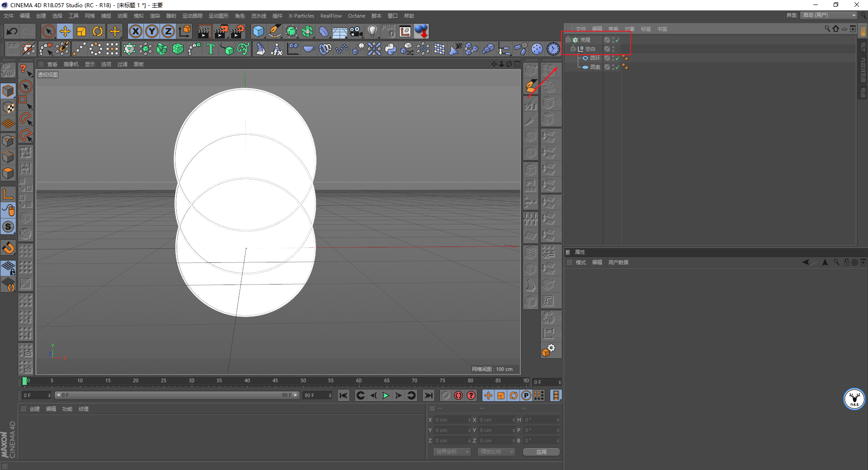Image resolution: width=868 pixels, height=470 pixels.
Task: Open the 用户数据 menu in Attributes panel
Action: (x=618, y=262)
